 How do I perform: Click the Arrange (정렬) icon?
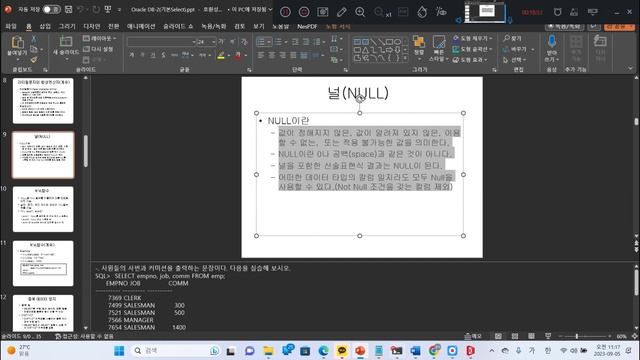419,42
